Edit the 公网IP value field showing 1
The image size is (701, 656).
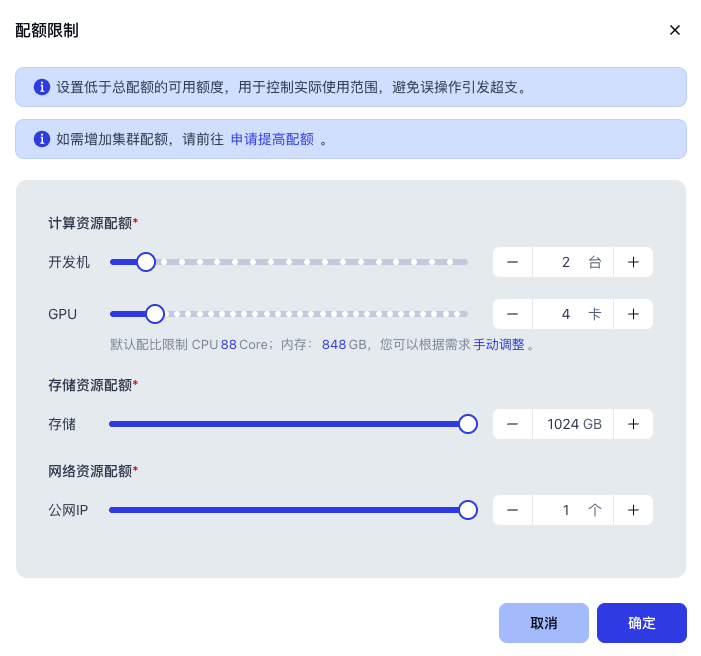click(x=573, y=510)
